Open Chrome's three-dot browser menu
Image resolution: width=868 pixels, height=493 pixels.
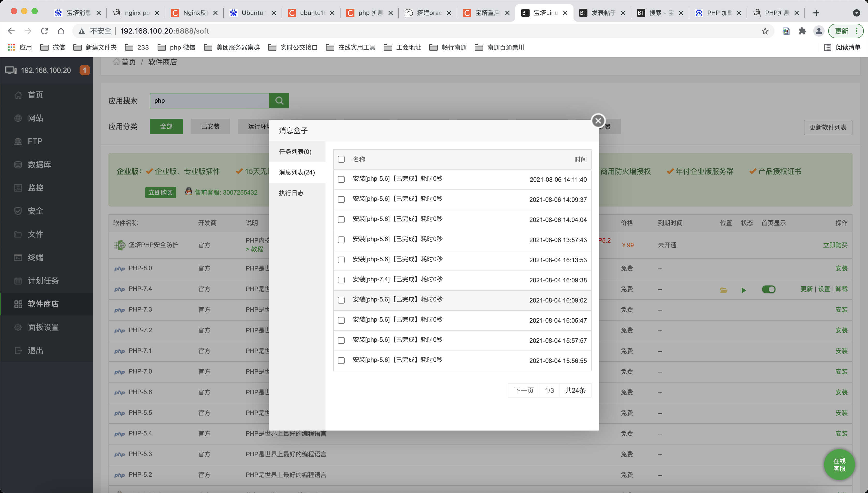point(857,31)
